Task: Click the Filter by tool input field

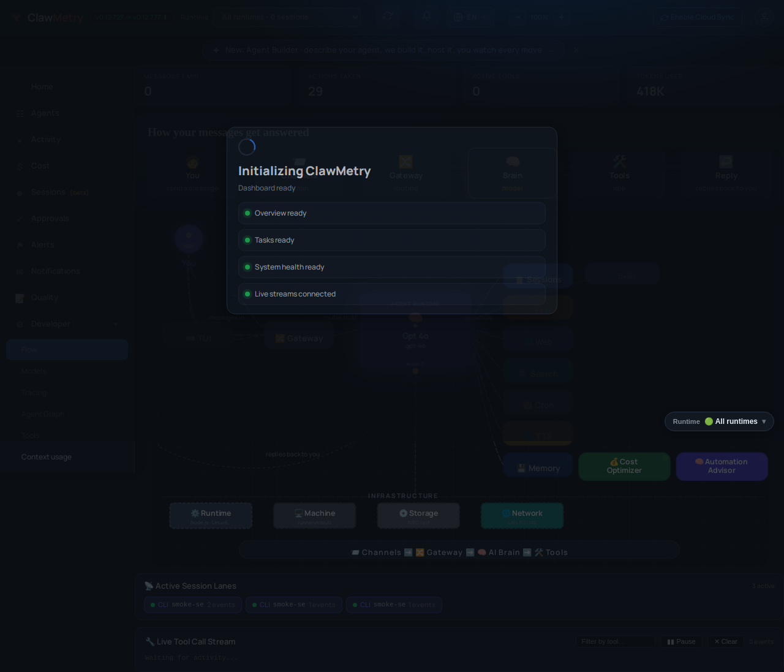Action: (x=615, y=641)
